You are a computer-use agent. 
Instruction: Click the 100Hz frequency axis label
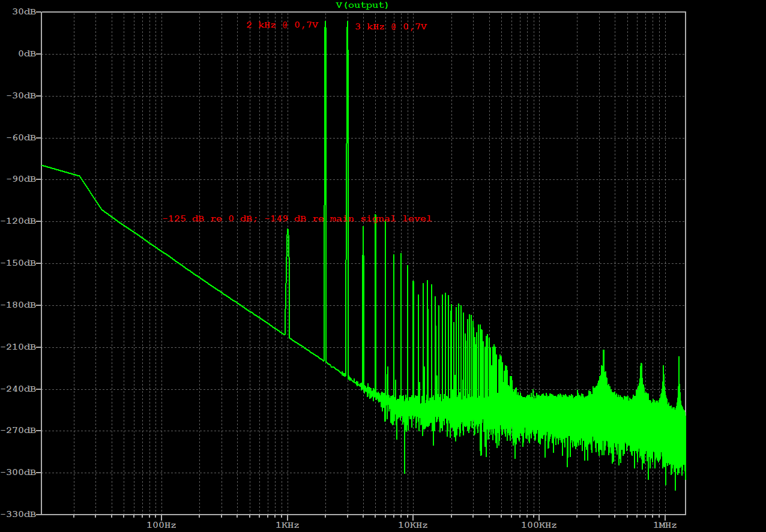tap(161, 525)
